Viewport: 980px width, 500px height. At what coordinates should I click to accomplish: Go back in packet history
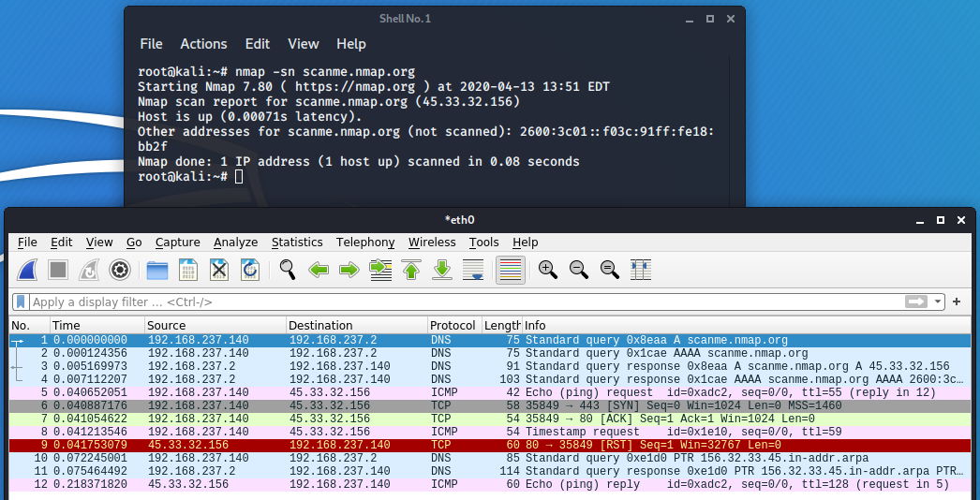click(319, 270)
